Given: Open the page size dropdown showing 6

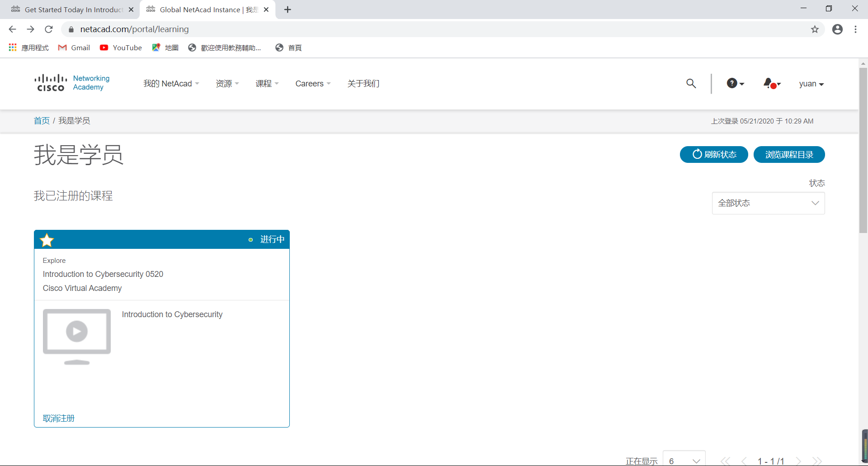Looking at the screenshot, I should 684,460.
